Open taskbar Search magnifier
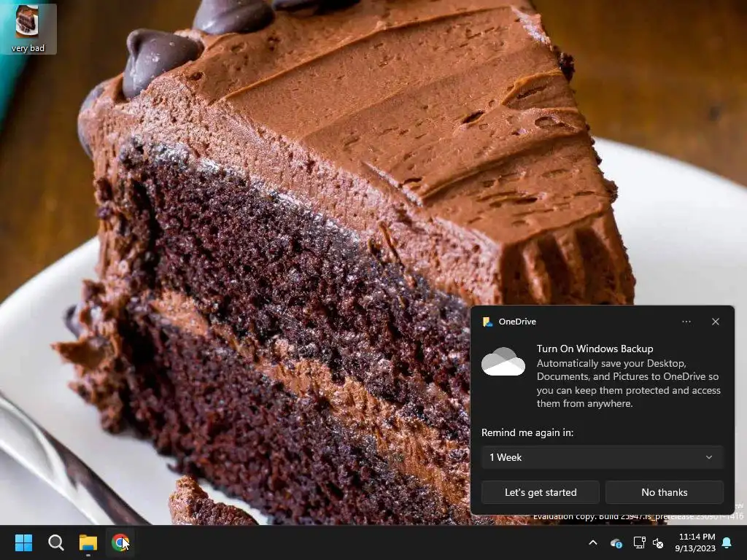The width and height of the screenshot is (747, 560). point(55,542)
